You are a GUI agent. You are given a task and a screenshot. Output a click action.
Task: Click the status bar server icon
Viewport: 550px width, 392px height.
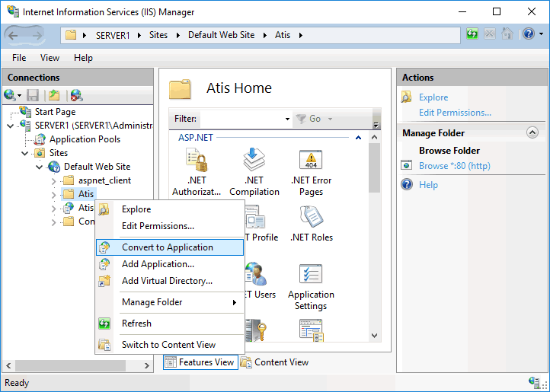(x=535, y=383)
